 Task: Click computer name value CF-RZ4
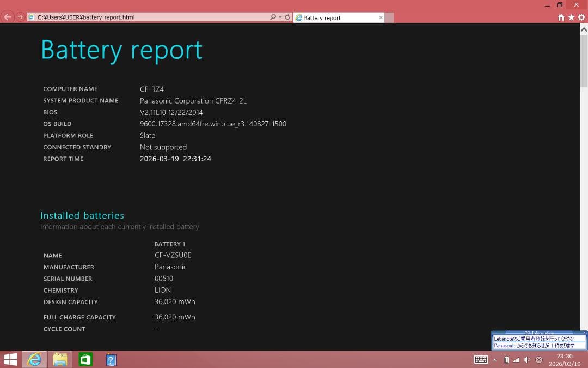pos(152,89)
